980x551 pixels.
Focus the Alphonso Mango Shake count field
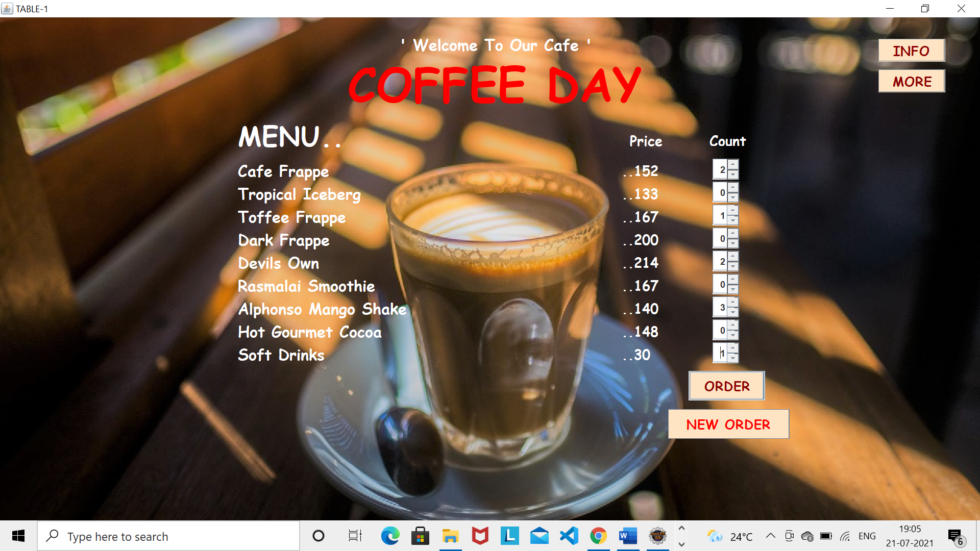click(720, 307)
